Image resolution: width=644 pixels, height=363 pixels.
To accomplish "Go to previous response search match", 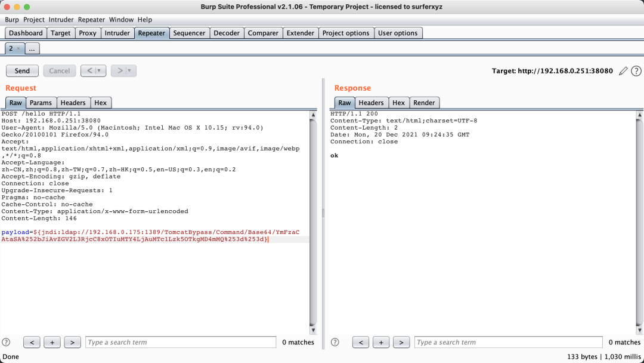I will point(361,342).
